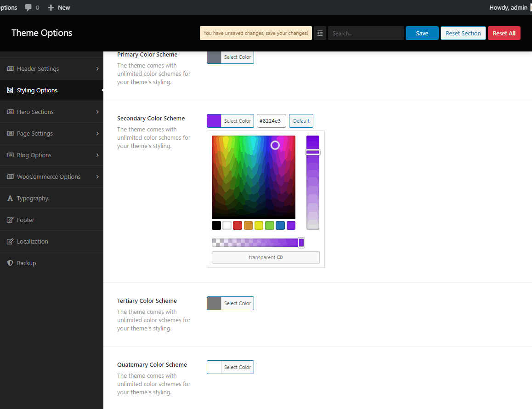Pick the green palette swatch

tap(270, 225)
